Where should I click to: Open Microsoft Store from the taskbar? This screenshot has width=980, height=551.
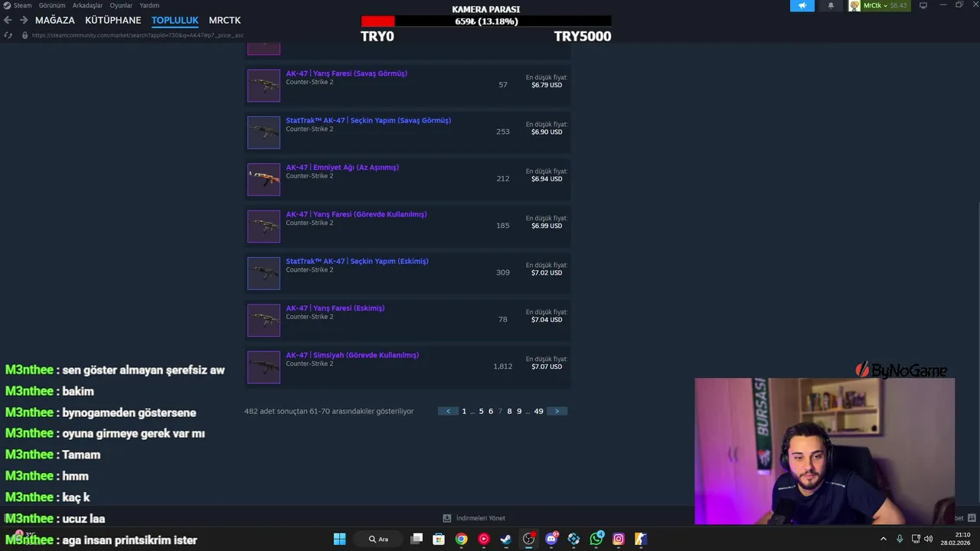point(439,539)
